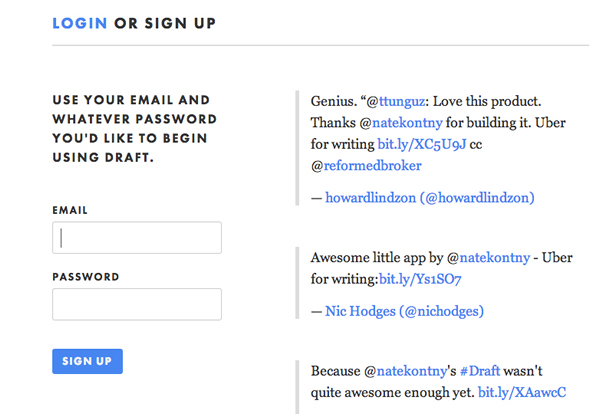
Task: Click the EMAIL field label
Action: point(70,210)
